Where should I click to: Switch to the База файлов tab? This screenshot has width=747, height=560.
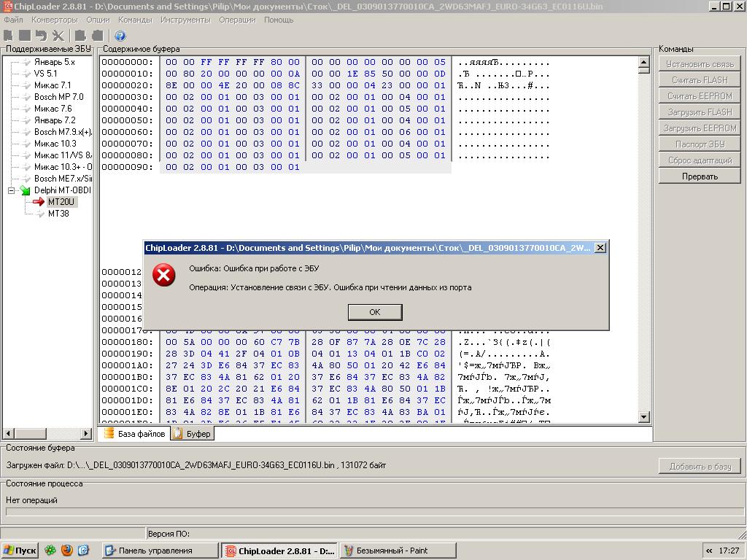(x=135, y=434)
